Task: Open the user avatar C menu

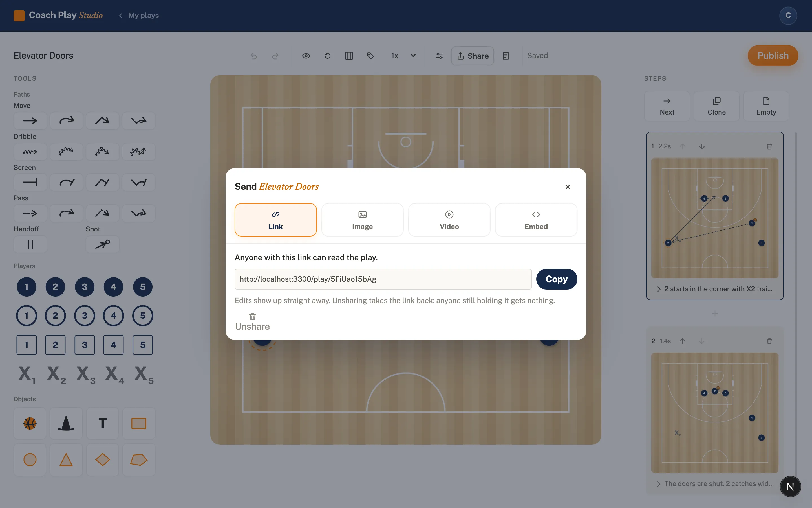Action: coord(788,16)
